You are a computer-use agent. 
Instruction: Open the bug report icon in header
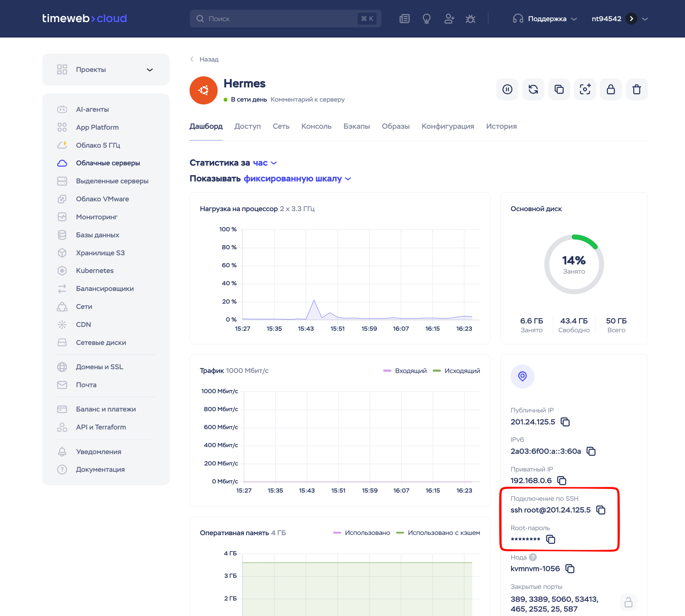[470, 19]
